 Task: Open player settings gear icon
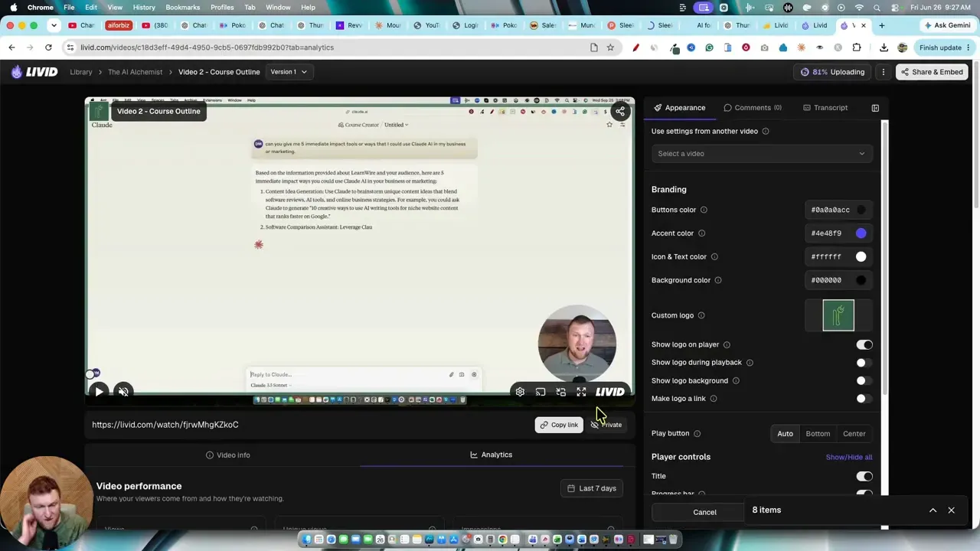[x=520, y=392]
